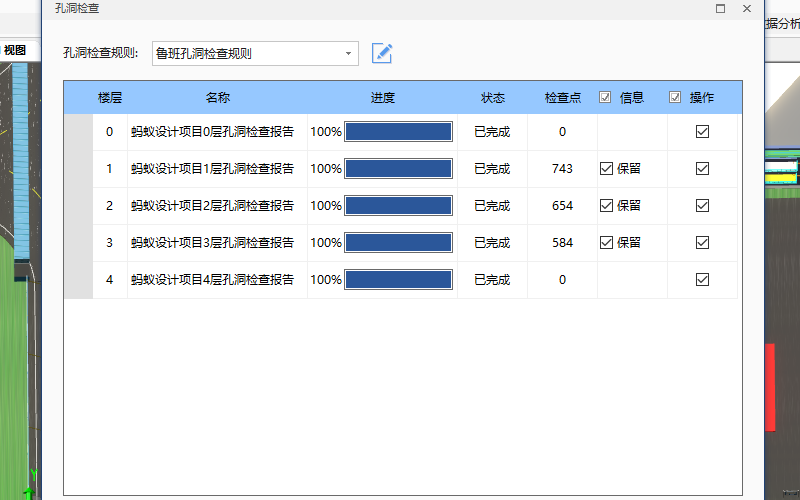Click the progress bar for floor 0

tap(398, 132)
